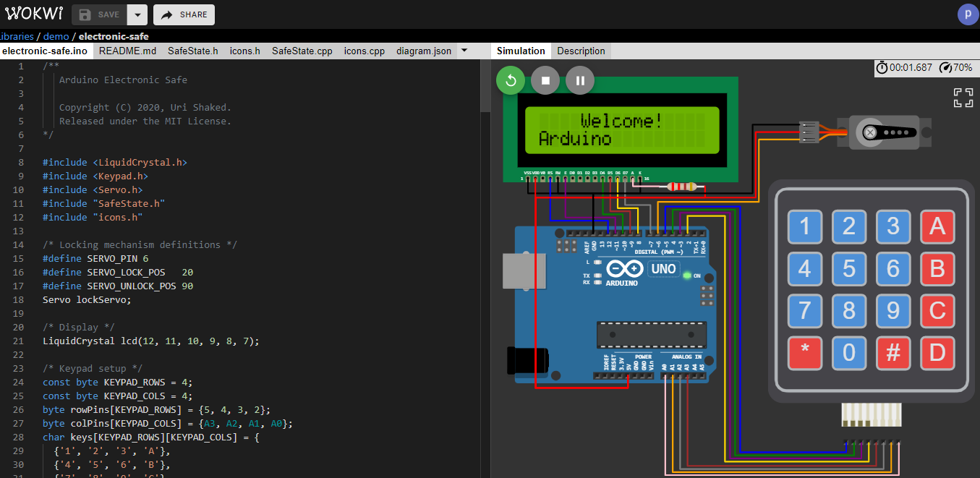The width and height of the screenshot is (980, 478).
Task: Expand the file tabs dropdown arrow
Action: coord(464,51)
